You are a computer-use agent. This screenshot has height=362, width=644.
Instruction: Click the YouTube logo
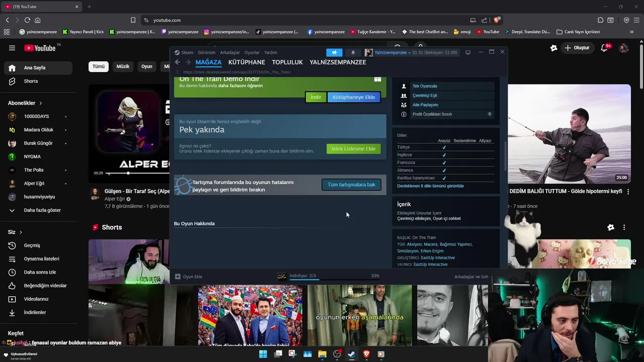click(x=40, y=48)
